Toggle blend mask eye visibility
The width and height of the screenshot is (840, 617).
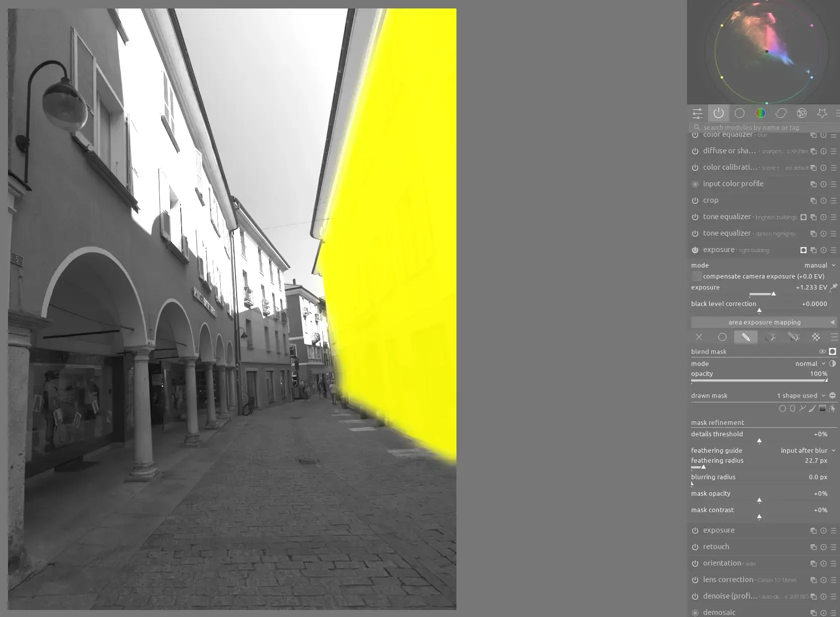[x=822, y=351]
